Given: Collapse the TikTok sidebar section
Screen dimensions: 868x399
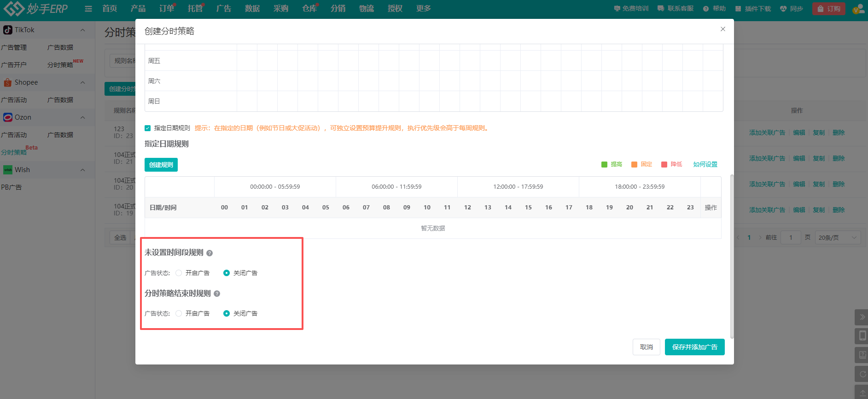Looking at the screenshot, I should click(x=82, y=30).
